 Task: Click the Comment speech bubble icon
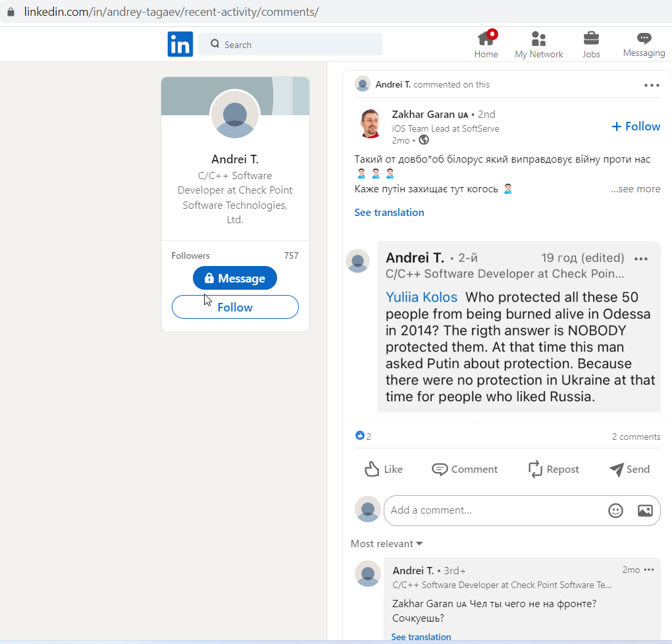pyautogui.click(x=439, y=470)
